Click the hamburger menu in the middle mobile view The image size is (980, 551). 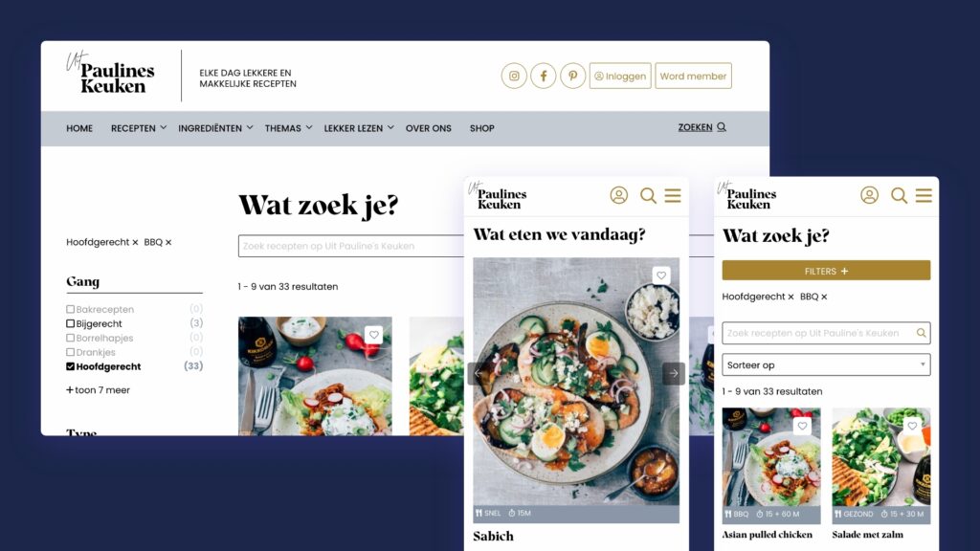point(673,195)
